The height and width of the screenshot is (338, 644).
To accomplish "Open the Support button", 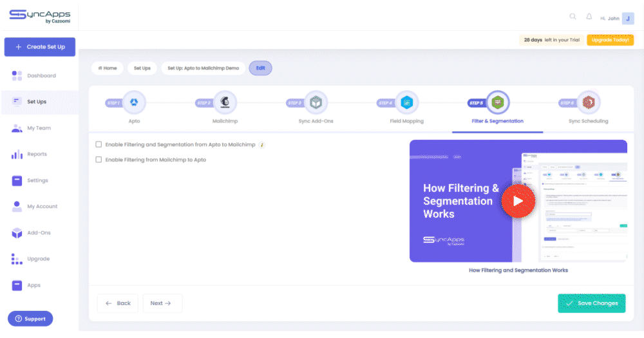I will point(30,319).
